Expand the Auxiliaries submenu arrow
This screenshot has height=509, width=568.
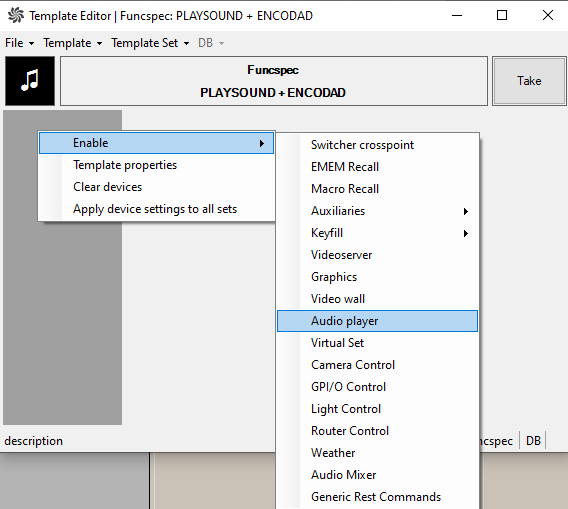pos(466,211)
